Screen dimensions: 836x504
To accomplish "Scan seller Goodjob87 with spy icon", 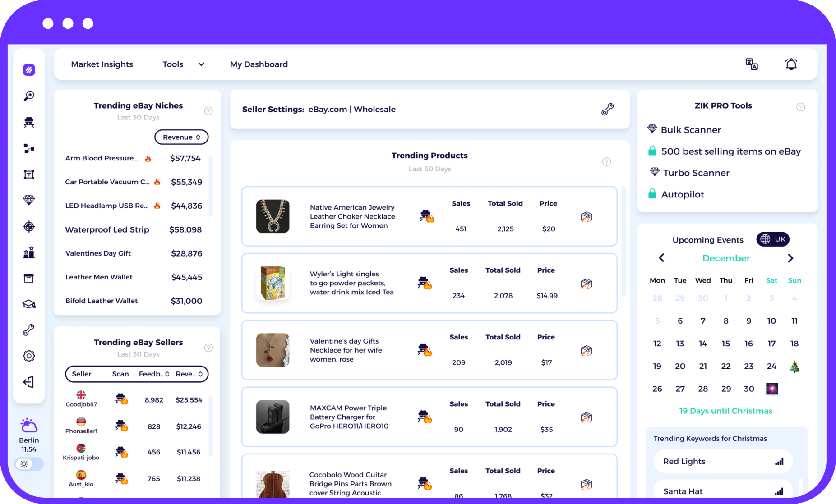I will click(x=121, y=399).
